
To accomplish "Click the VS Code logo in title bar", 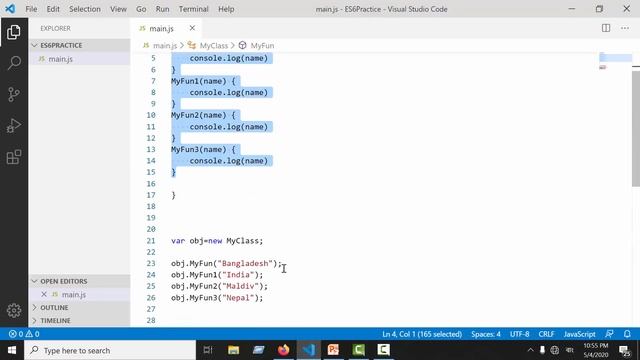I will point(10,9).
